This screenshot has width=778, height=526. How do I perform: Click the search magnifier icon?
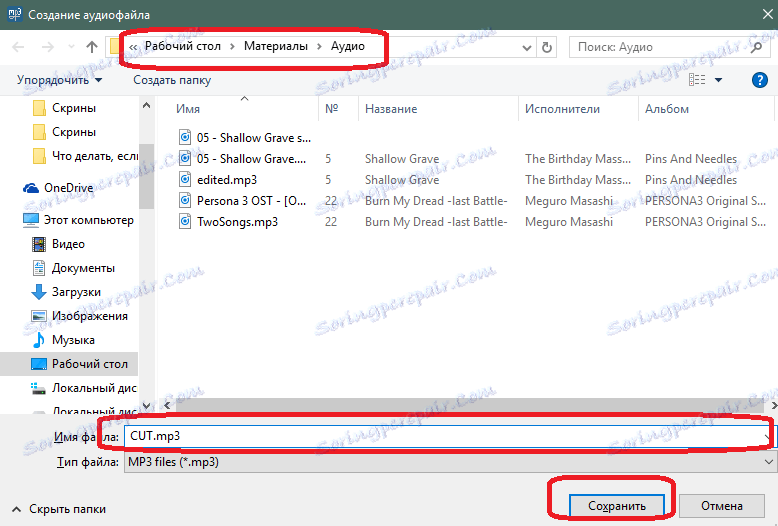pos(756,47)
